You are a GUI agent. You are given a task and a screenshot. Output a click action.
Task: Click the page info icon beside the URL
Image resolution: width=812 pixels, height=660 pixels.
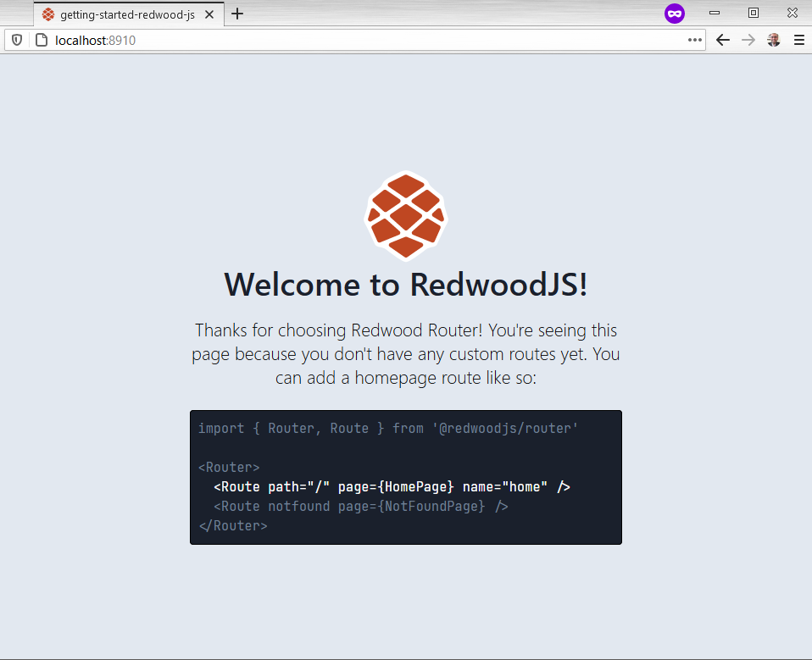pos(40,40)
